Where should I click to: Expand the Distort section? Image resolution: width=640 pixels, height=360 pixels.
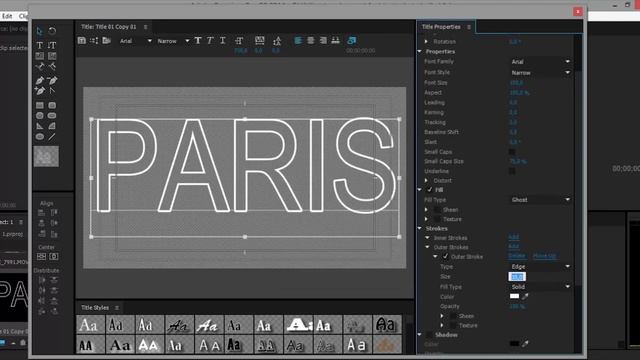[427, 180]
